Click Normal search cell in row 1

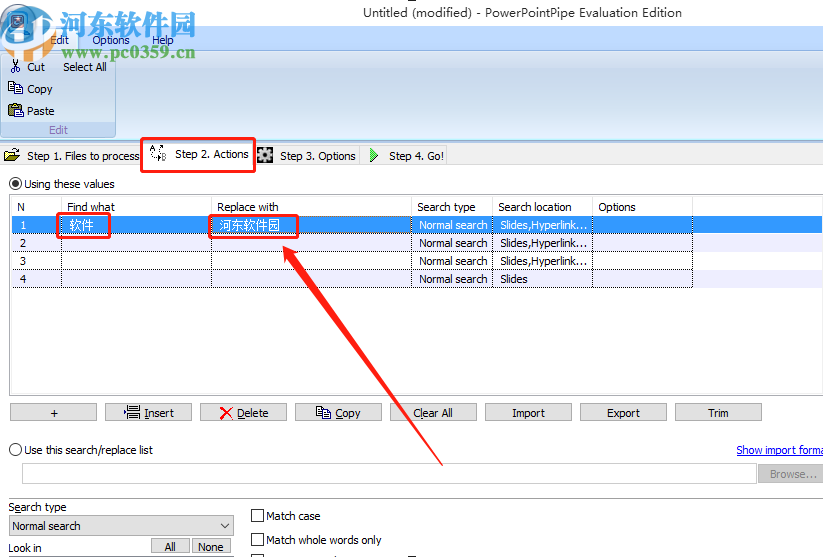click(x=452, y=225)
